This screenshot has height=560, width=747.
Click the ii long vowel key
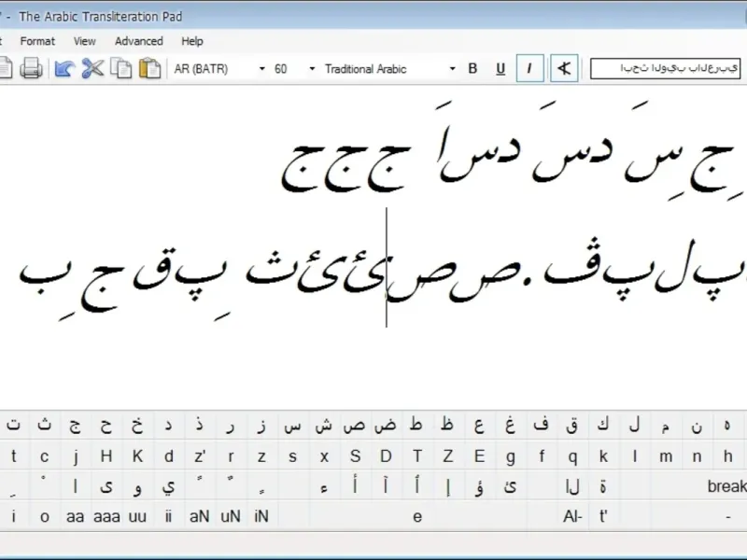pos(168,517)
